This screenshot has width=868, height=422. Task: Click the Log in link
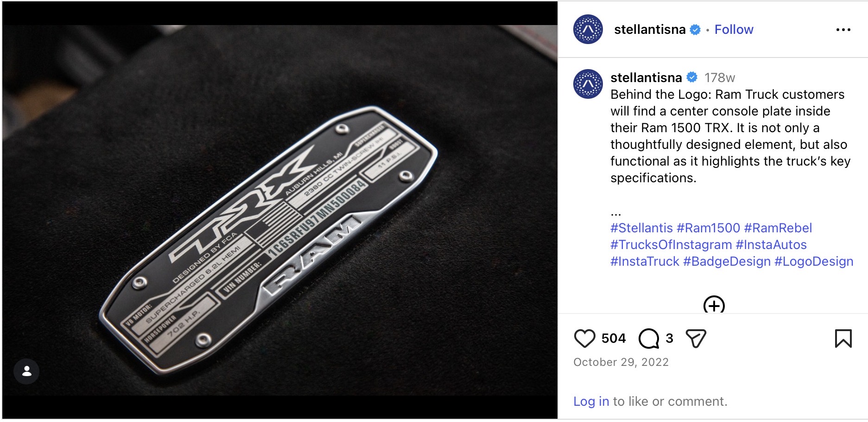click(x=591, y=401)
